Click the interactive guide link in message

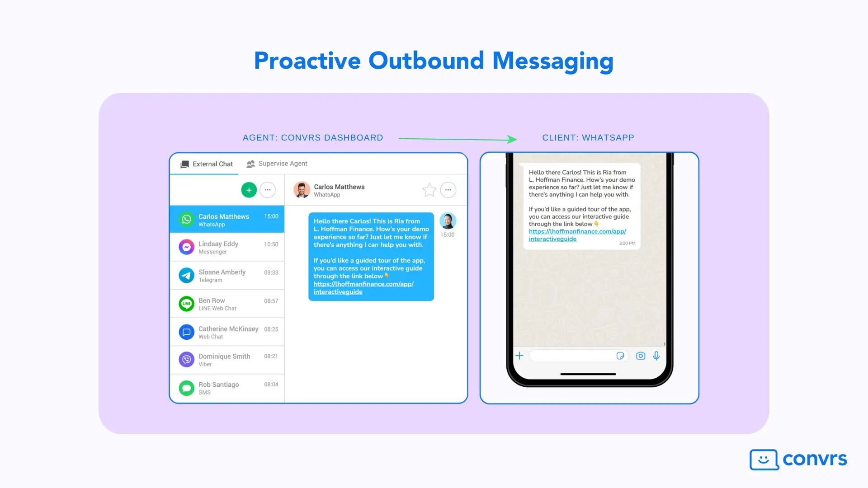pyautogui.click(x=363, y=287)
